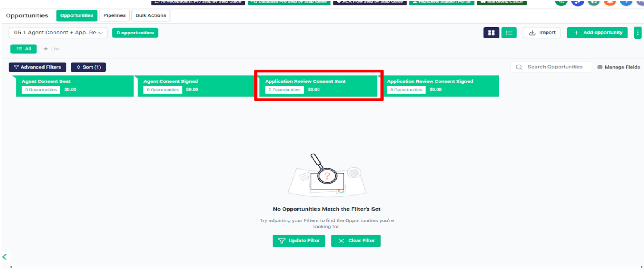Open the three-dot more options menu

(637, 33)
